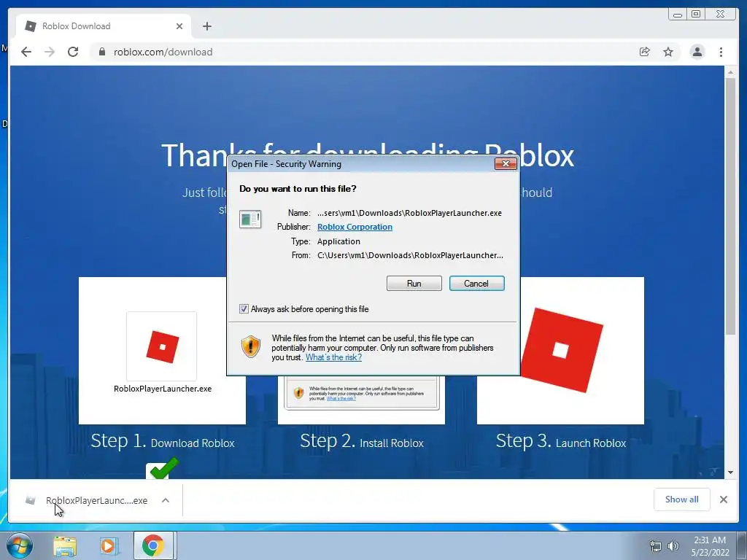Uncheck Always ask before opening this file
The height and width of the screenshot is (560, 747).
coord(244,309)
